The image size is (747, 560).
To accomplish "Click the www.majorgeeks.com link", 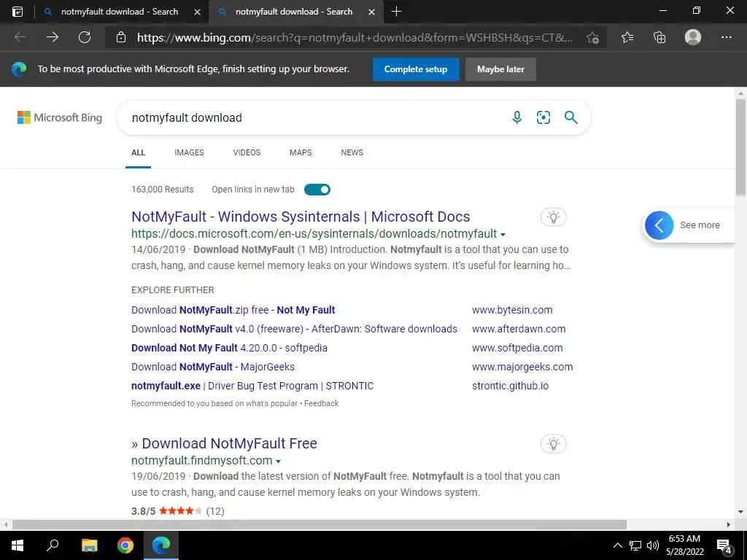I will pyautogui.click(x=522, y=367).
